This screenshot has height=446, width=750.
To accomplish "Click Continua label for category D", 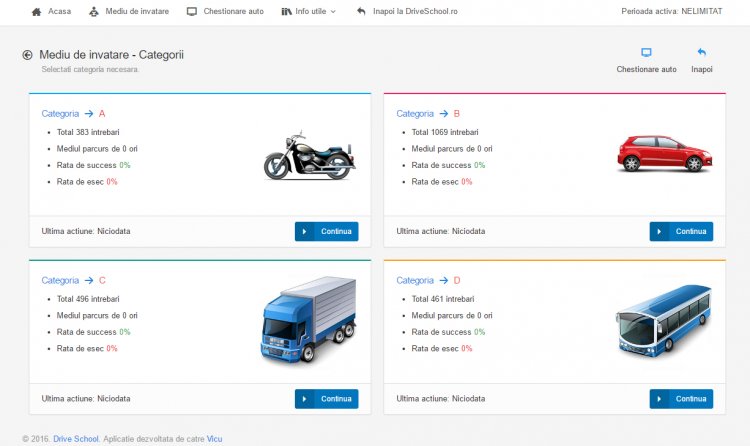I will click(x=691, y=399).
